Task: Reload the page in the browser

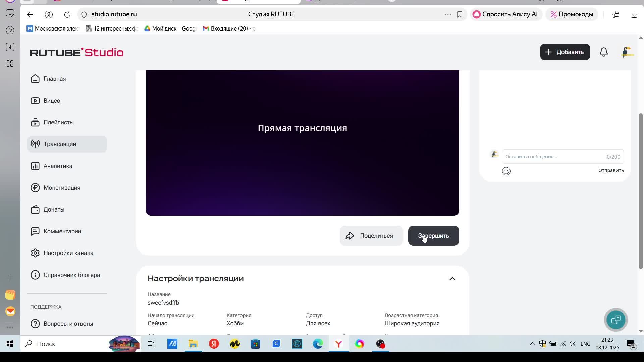Action: pos(67,14)
